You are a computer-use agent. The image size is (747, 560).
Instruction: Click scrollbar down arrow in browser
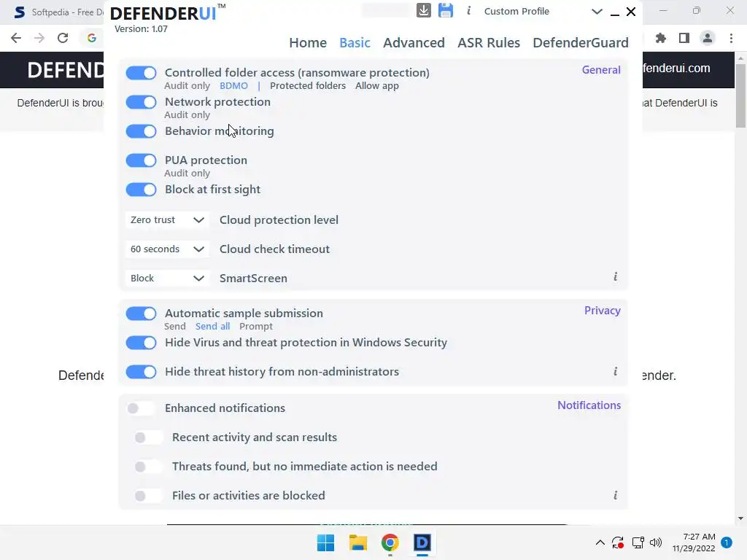(740, 518)
